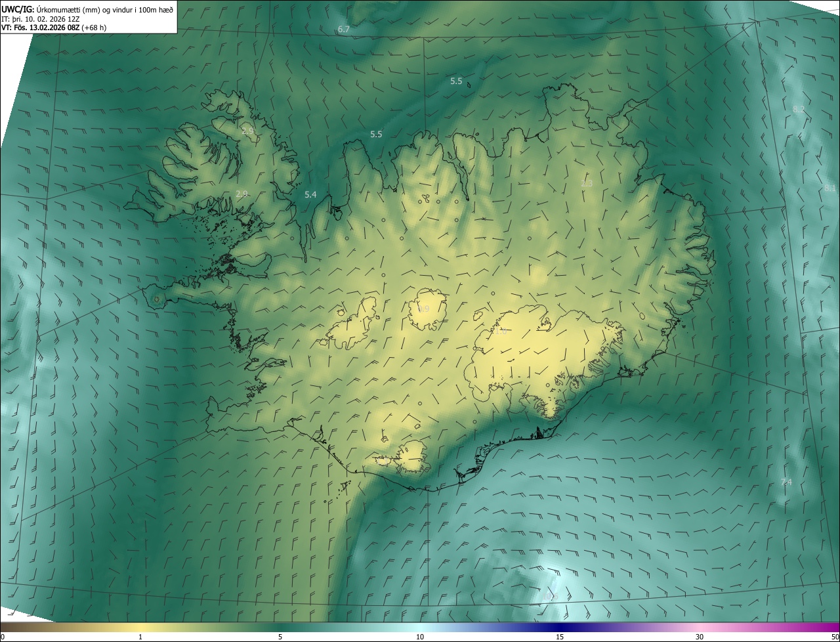
Task: Click the valid time 'VT: Fös. 13.02.2026 08Z (+68 h)'
Action: 54,28
